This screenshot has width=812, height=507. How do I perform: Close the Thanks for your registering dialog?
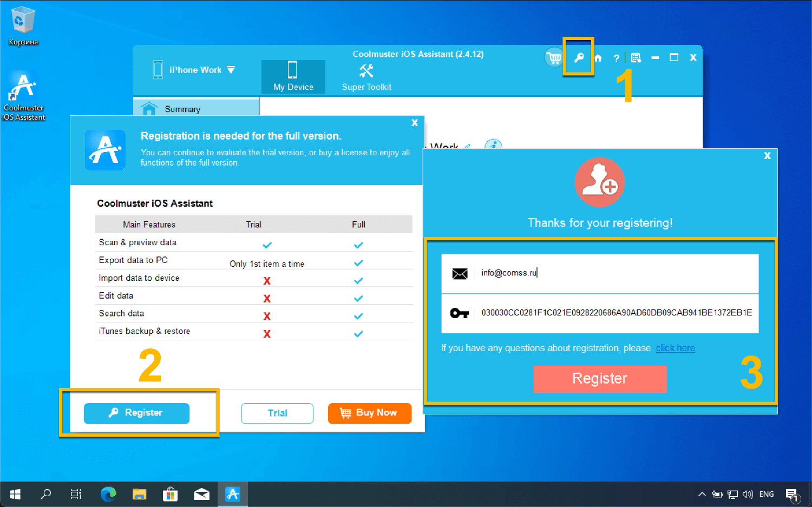click(x=767, y=156)
